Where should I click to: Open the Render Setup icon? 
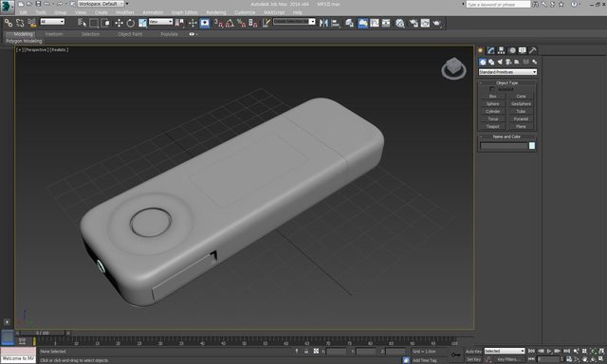click(414, 23)
